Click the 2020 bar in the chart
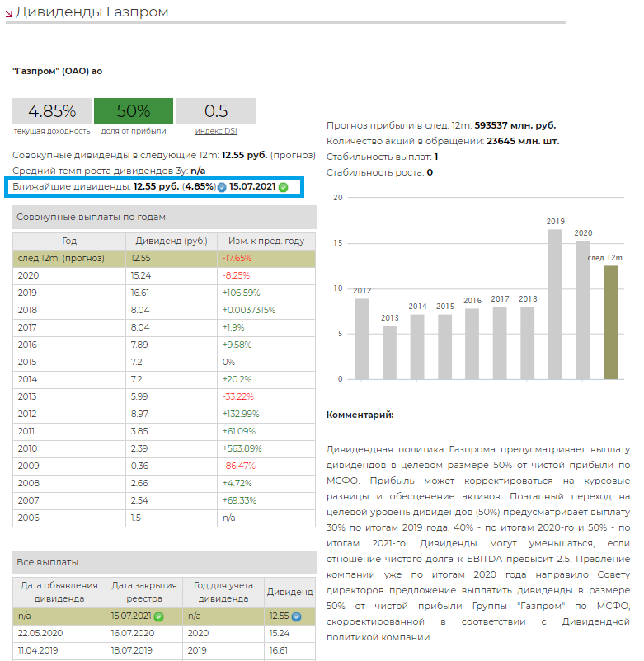Image resolution: width=644 pixels, height=661 pixels. (583, 310)
